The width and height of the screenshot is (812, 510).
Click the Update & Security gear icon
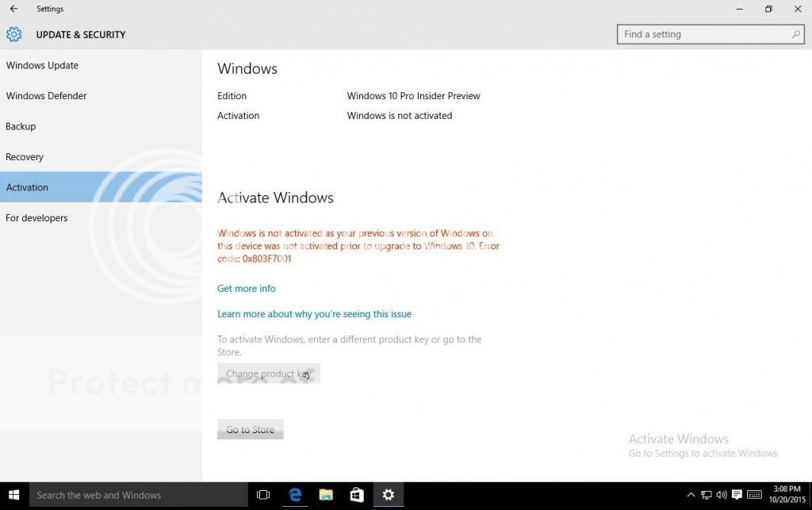13,34
